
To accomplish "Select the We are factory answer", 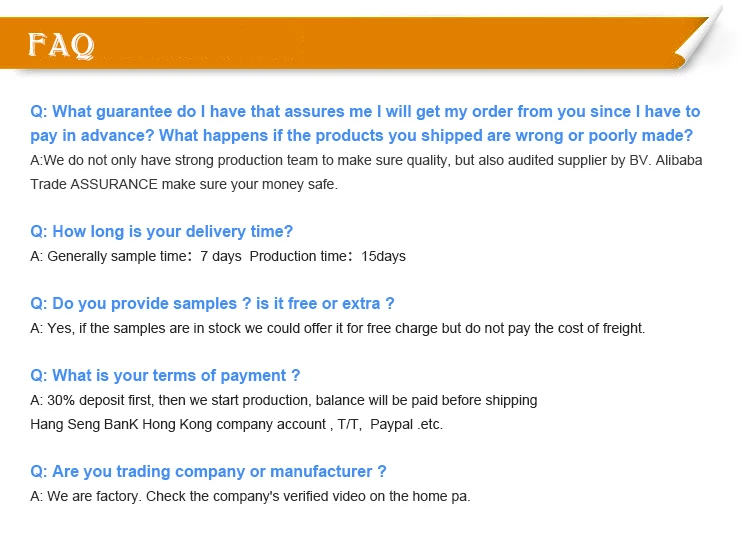I will [x=250, y=496].
